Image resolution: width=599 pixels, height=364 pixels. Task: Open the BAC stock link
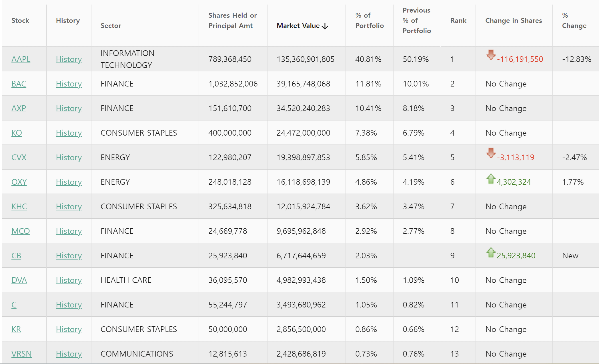[19, 84]
